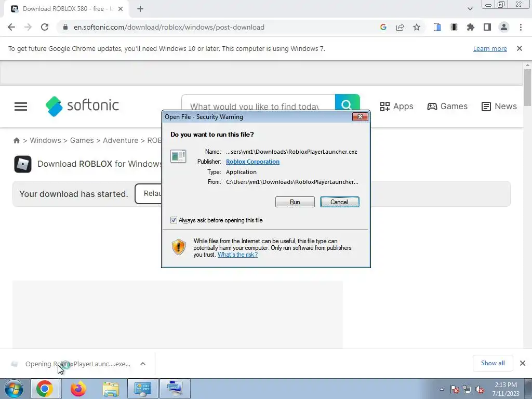Click the Softonic search field
Screen dimensions: 532x399
(x=258, y=106)
